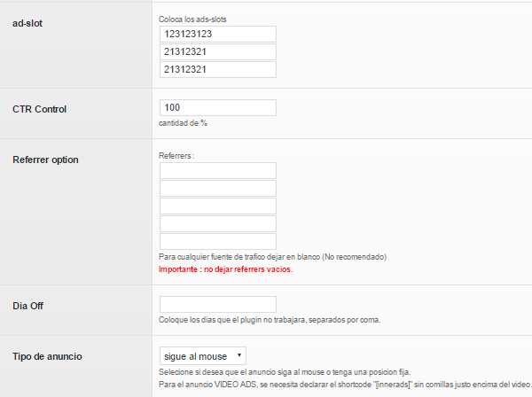Click the 'Referrers :' caption above the fields
532x397 pixels.
(176, 156)
